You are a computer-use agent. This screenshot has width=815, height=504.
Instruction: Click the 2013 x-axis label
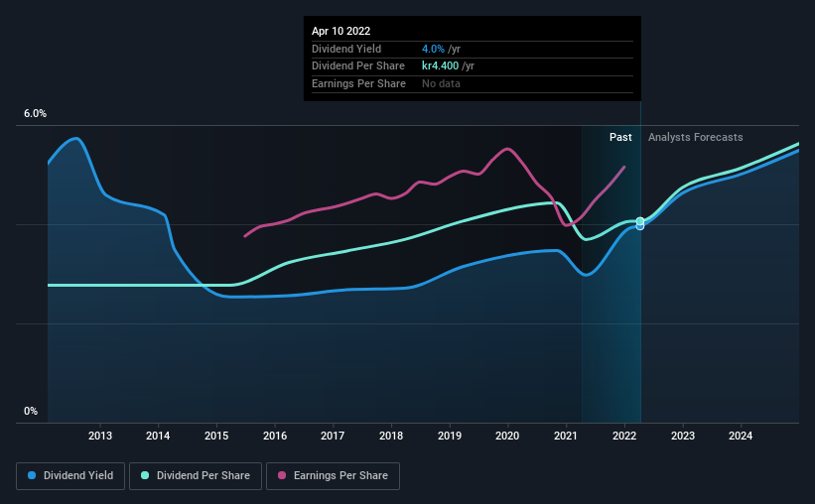(x=100, y=436)
